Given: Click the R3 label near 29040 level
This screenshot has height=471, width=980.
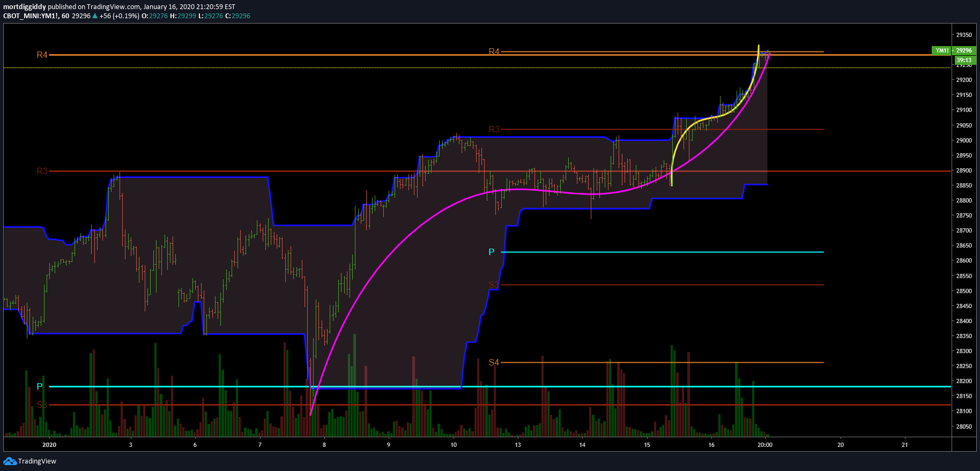Looking at the screenshot, I should [x=494, y=130].
